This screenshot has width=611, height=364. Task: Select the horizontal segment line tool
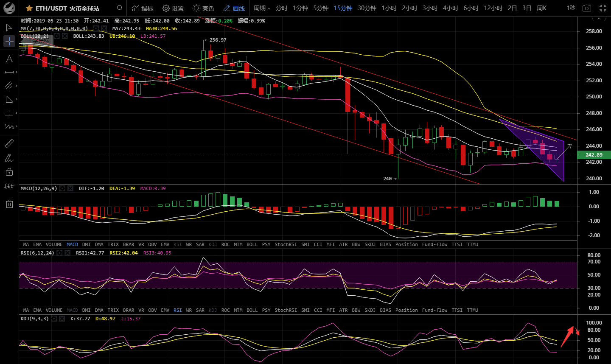[9, 73]
